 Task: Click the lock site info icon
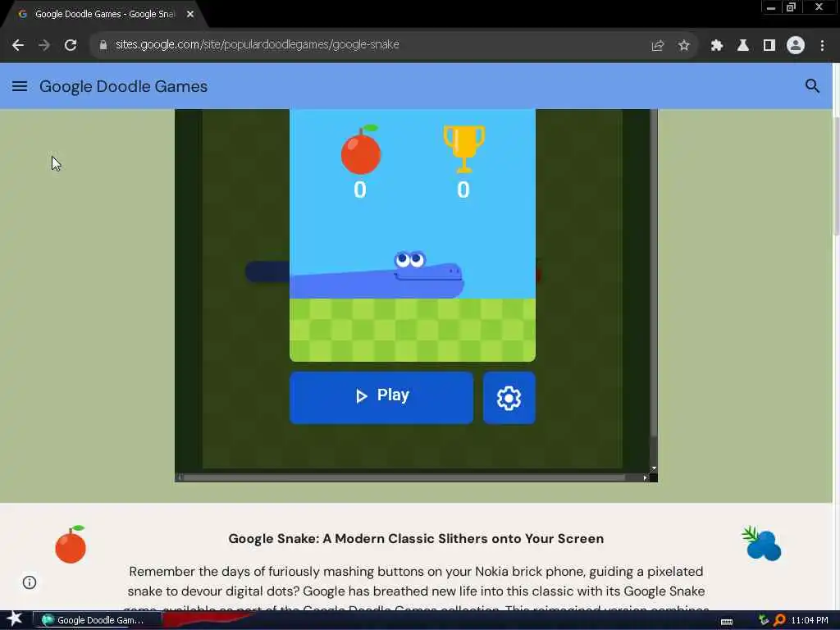[x=103, y=45]
